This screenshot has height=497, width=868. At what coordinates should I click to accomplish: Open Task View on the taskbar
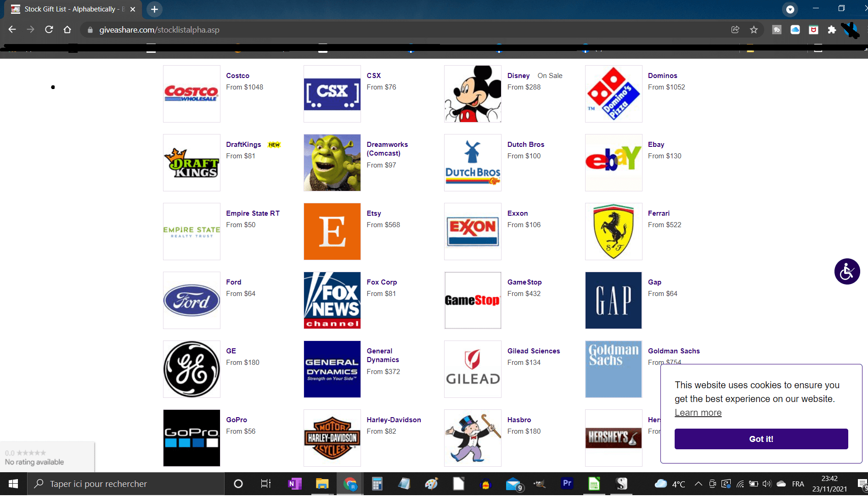265,484
